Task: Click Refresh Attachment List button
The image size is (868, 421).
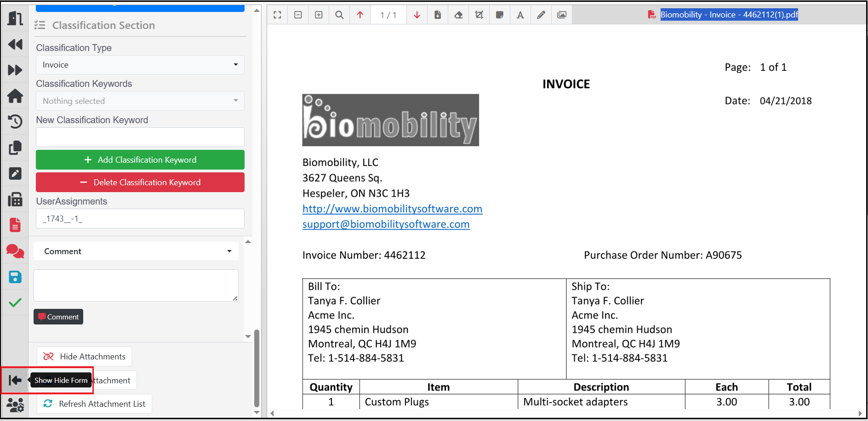Action: tap(94, 404)
